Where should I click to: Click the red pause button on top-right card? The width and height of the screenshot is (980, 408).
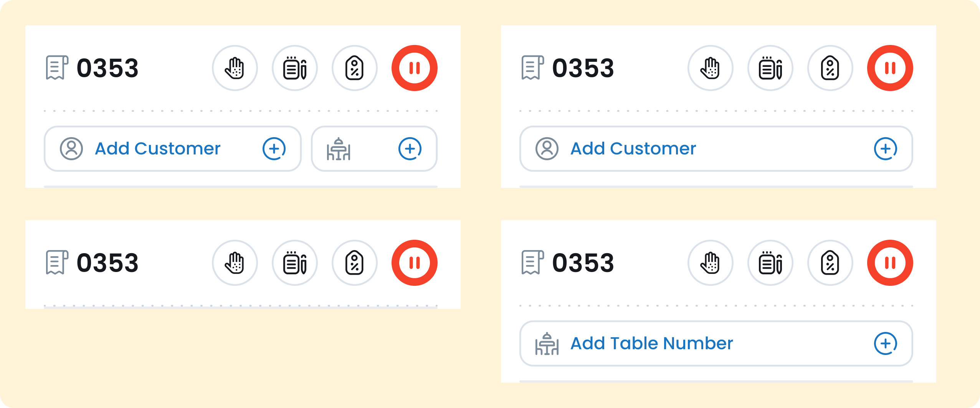tap(890, 68)
